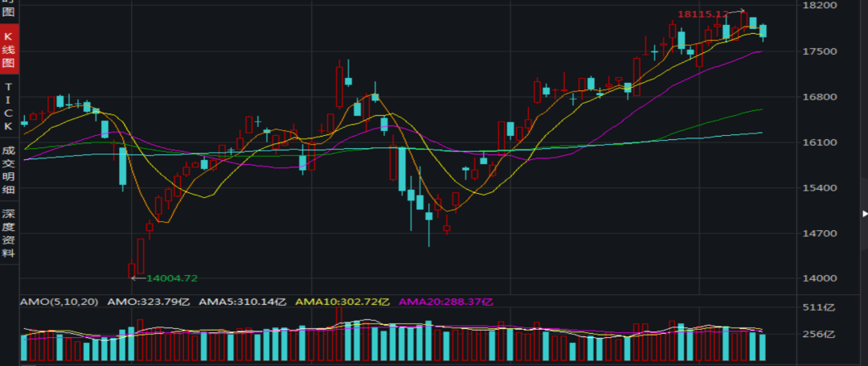Image resolution: width=868 pixels, height=366 pixels.
Task: Click the 256亿 volume axis label
Action: 821,335
